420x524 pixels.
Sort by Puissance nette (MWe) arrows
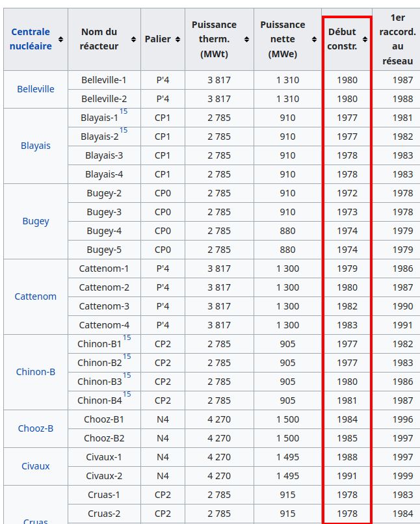314,40
